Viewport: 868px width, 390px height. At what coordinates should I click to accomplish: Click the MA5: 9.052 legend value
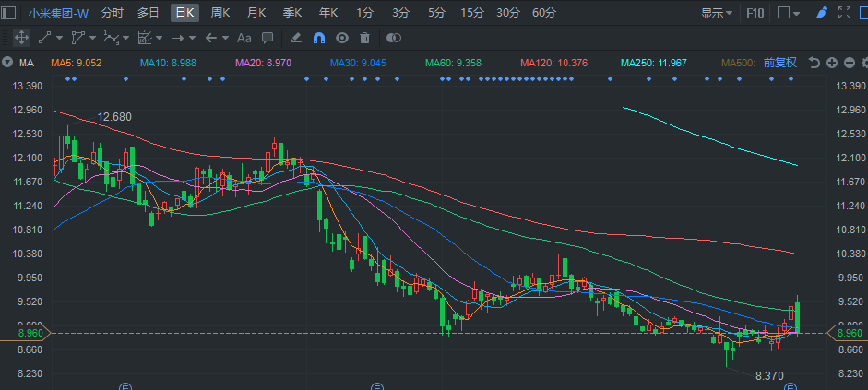coord(77,63)
